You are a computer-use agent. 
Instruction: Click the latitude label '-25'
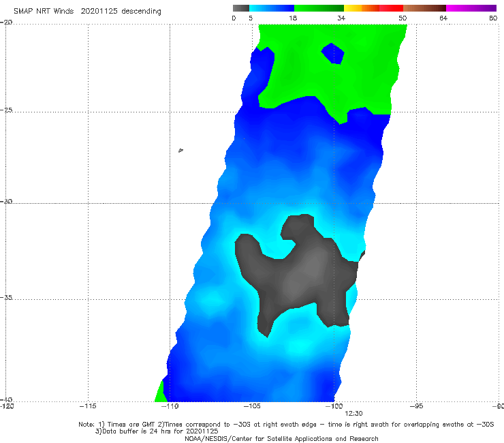pos(6,110)
